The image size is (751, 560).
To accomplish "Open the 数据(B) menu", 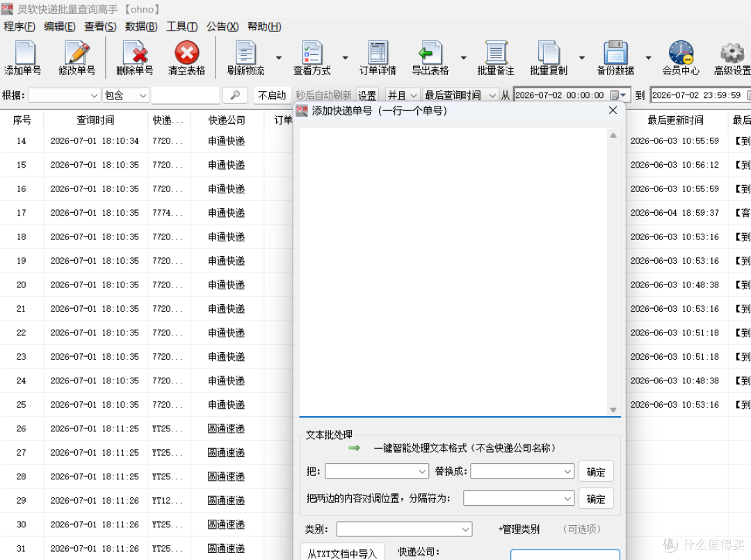I will [x=141, y=27].
